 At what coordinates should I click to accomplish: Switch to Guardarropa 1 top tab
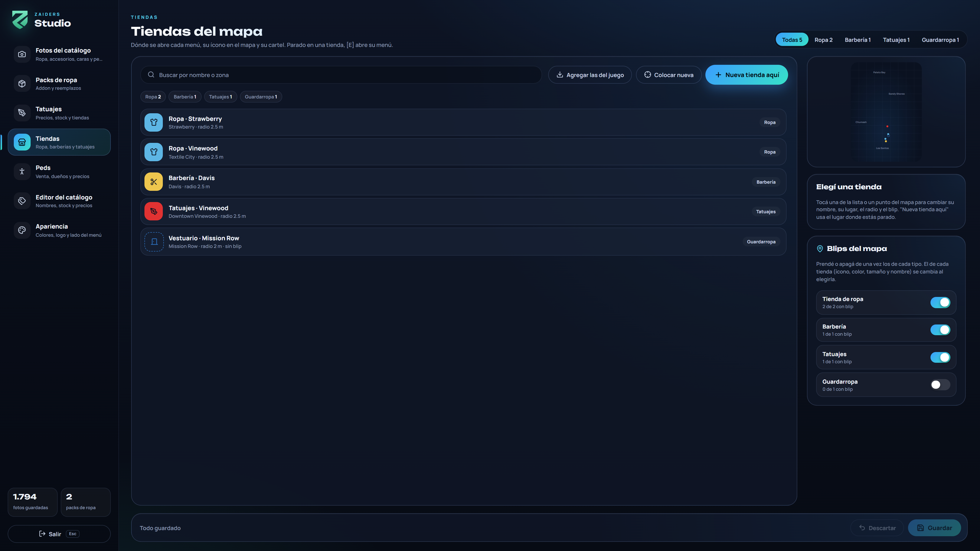940,40
